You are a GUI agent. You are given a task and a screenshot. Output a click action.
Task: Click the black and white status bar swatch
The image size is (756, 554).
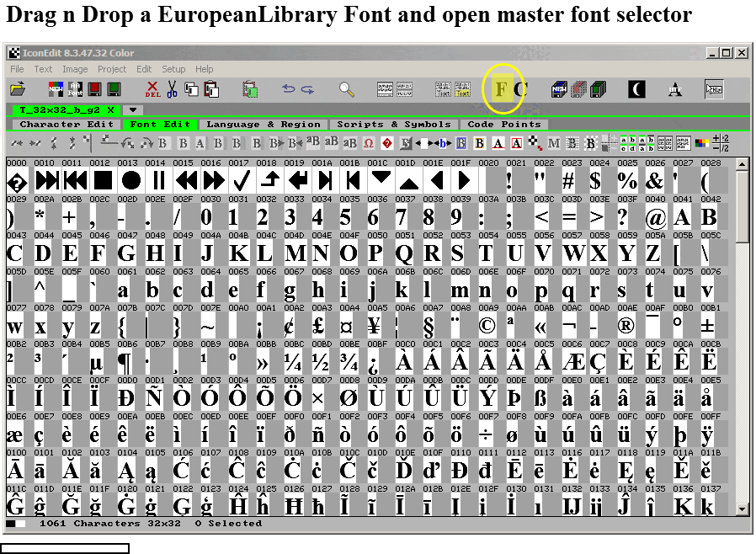[15, 524]
